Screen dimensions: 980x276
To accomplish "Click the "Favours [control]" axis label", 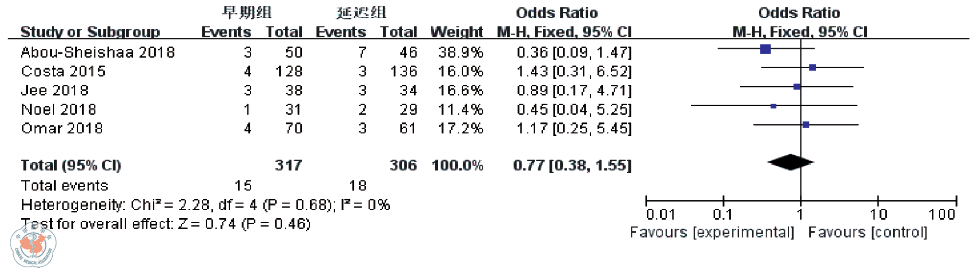I will click(868, 232).
